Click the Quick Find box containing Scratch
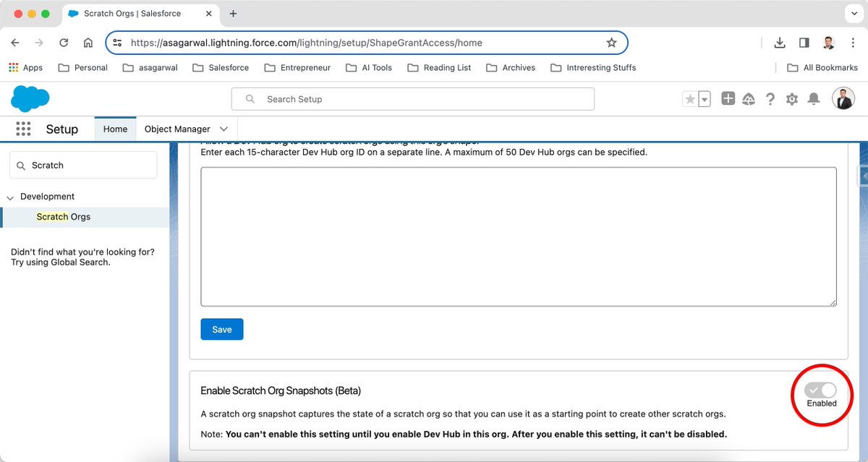 click(x=83, y=165)
